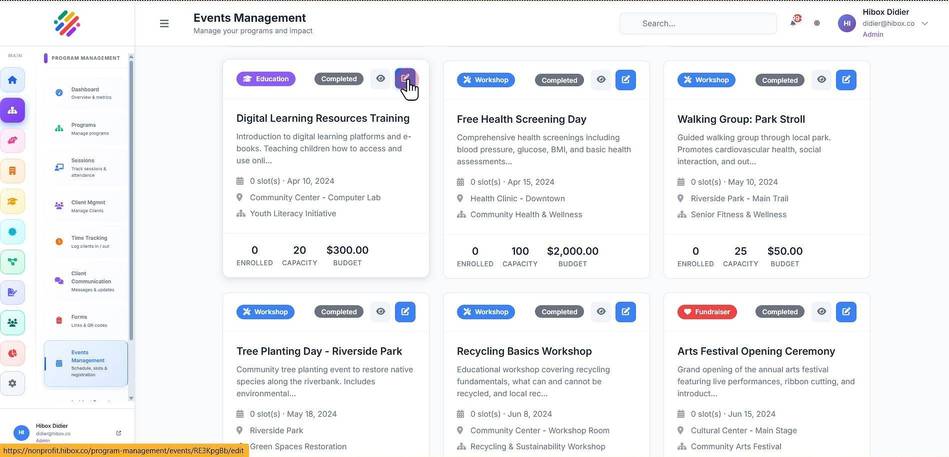Open Sessions menu item

[86, 168]
